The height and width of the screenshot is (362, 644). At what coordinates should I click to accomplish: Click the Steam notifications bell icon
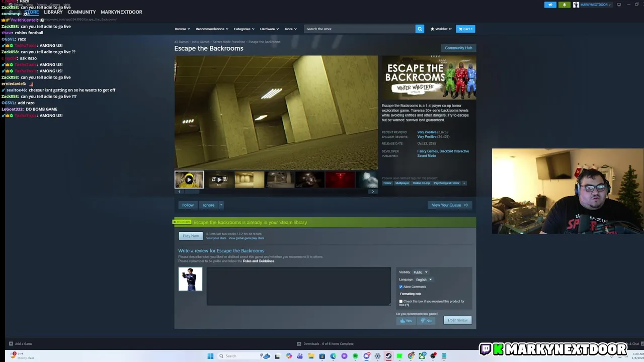[564, 5]
